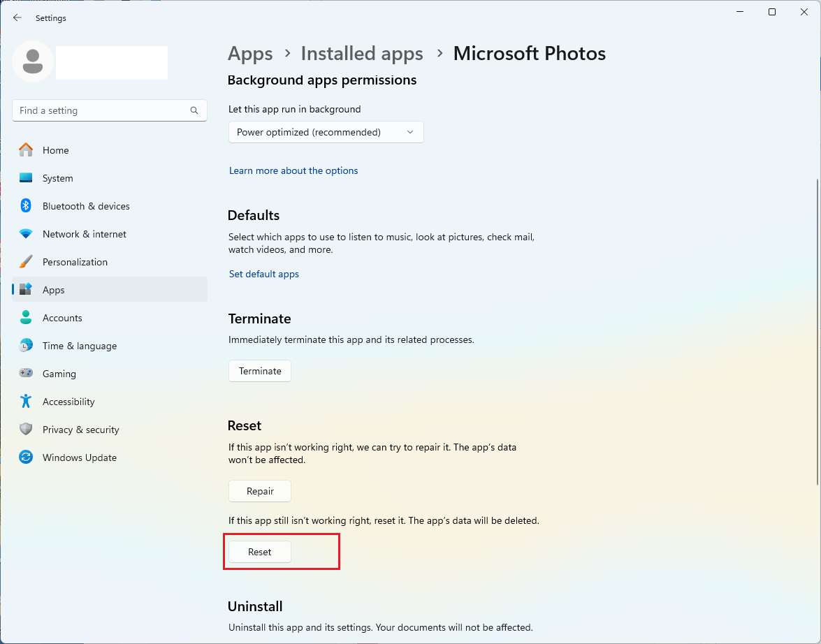Open Bluetooth & devices section
The image size is (821, 644).
(x=110, y=206)
